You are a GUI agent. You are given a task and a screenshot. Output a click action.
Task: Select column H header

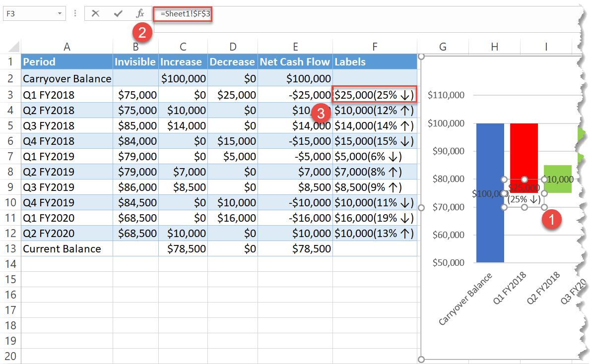click(494, 47)
